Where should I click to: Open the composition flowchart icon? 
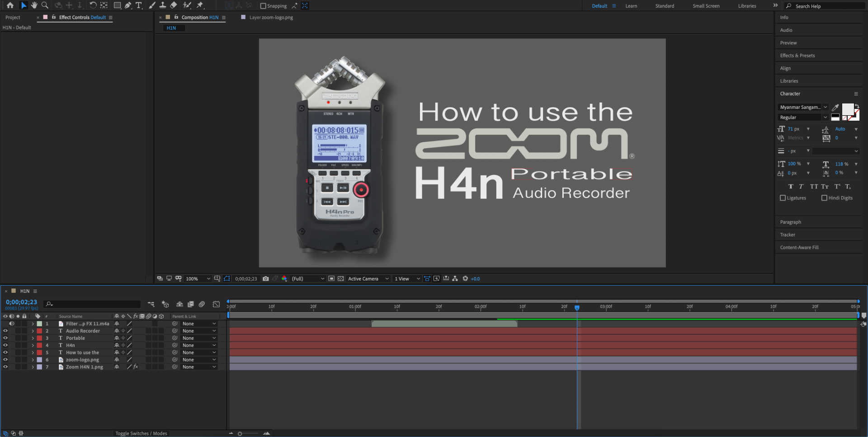[x=455, y=279]
